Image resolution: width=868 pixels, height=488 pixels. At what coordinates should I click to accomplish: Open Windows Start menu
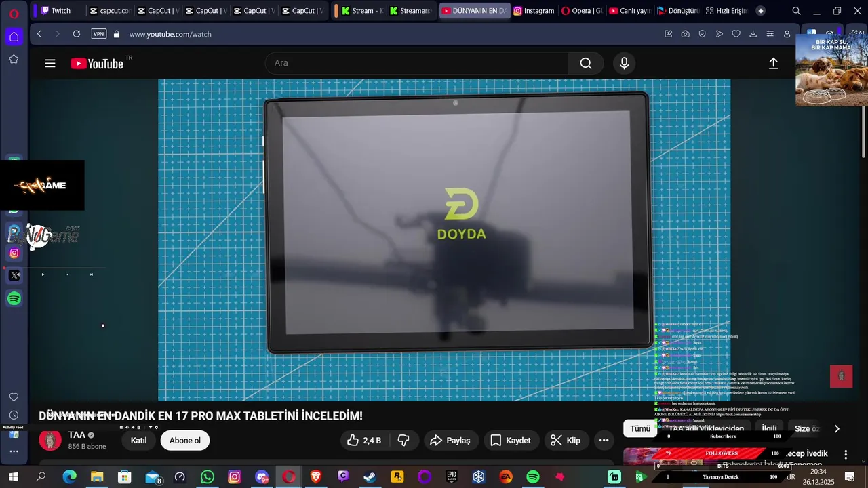13,477
